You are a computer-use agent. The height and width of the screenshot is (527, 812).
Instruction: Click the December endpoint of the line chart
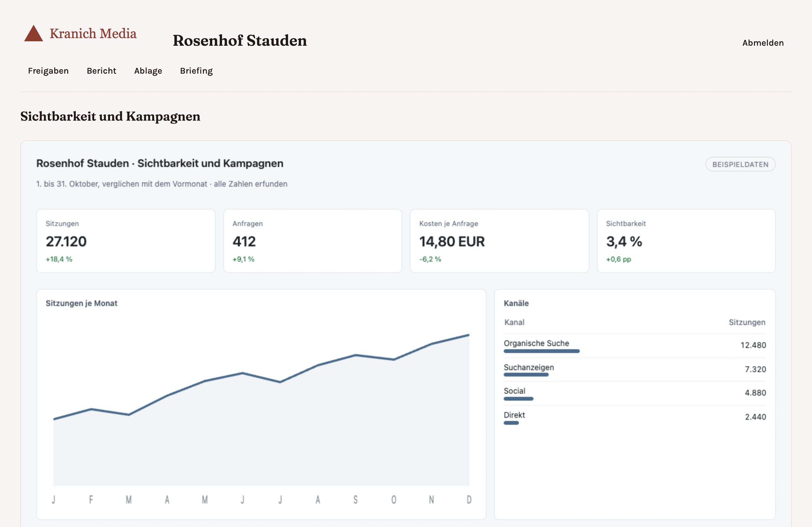[x=468, y=335]
